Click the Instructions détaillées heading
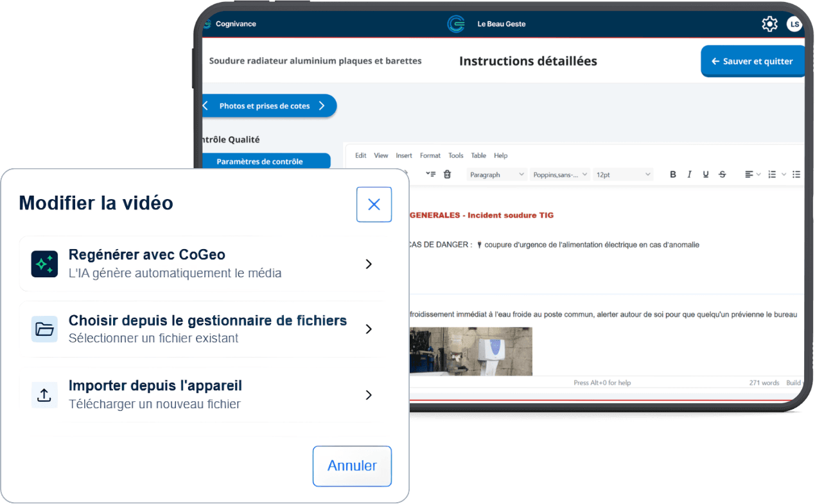 [528, 61]
